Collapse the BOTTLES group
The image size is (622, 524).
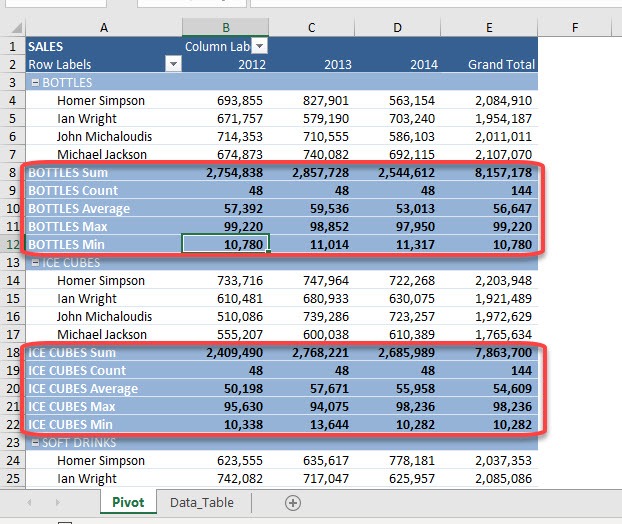tap(35, 83)
